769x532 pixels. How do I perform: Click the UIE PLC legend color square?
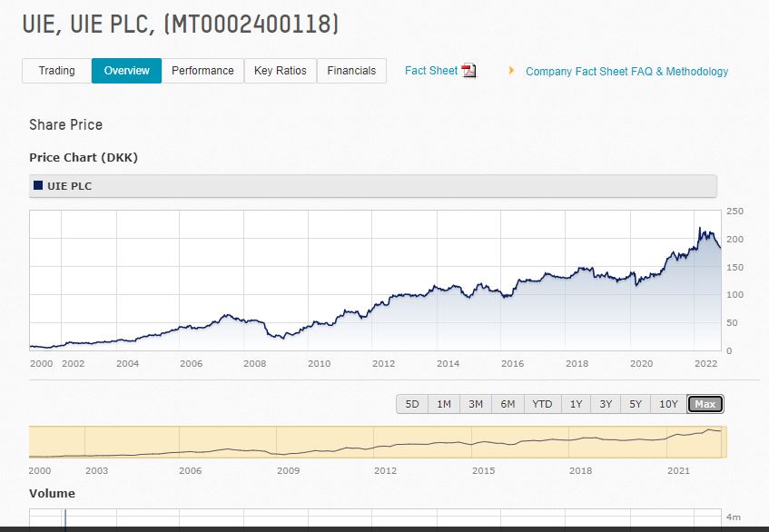pos(38,186)
